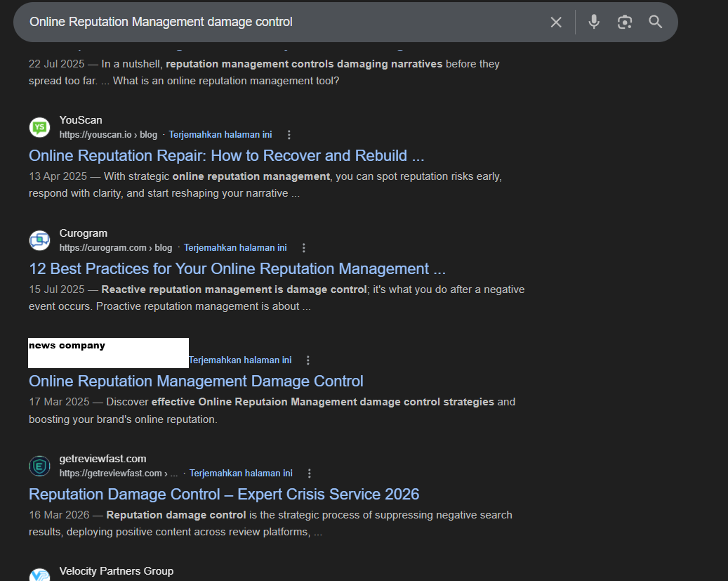
Task: Clear the search query with the X icon
Action: click(556, 22)
